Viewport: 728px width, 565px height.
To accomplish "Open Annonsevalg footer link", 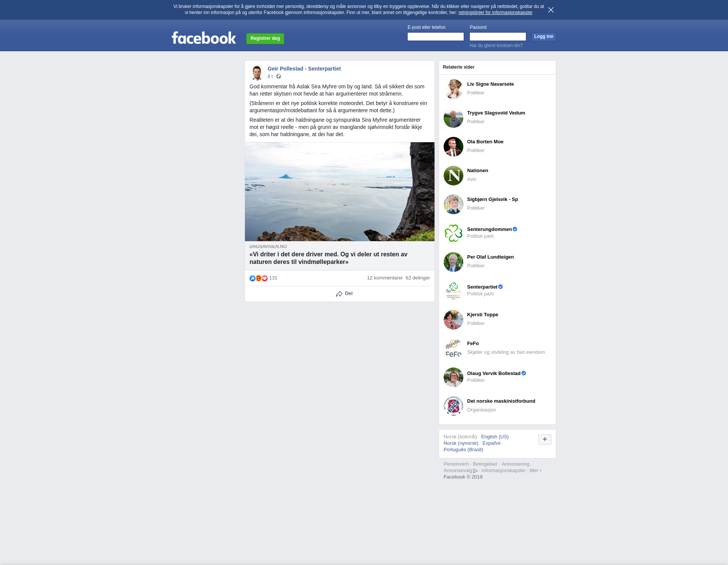I will [458, 471].
